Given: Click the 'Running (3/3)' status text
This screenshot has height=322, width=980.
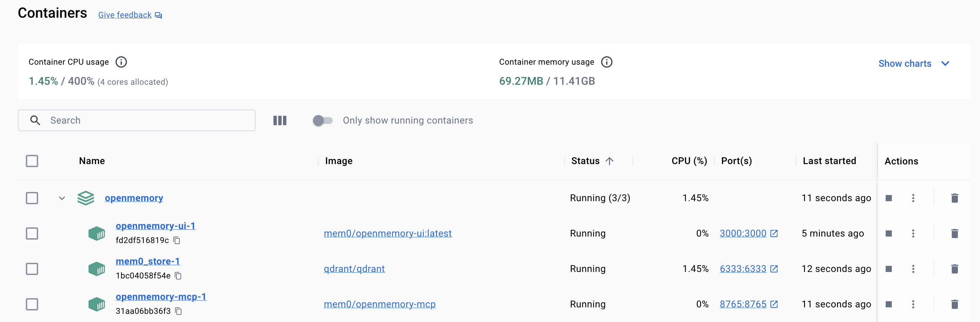Looking at the screenshot, I should click(x=600, y=198).
